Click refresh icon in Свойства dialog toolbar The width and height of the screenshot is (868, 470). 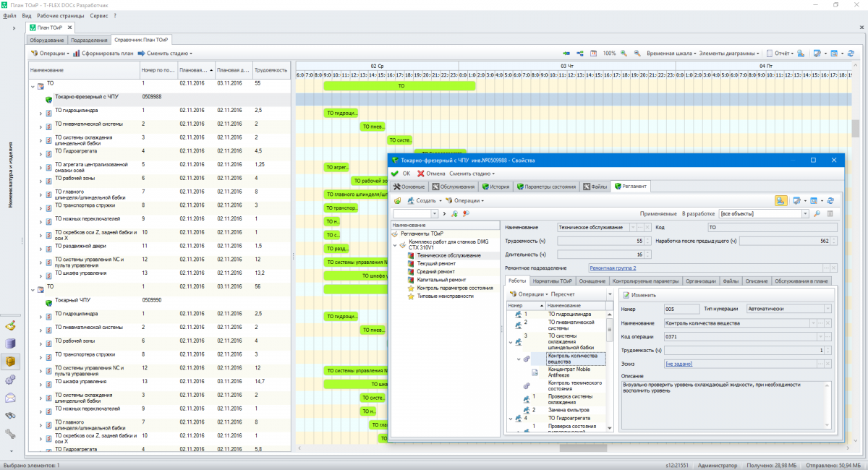830,200
